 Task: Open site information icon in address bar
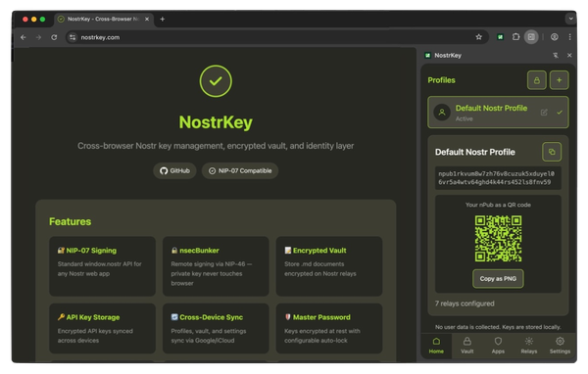(x=73, y=37)
